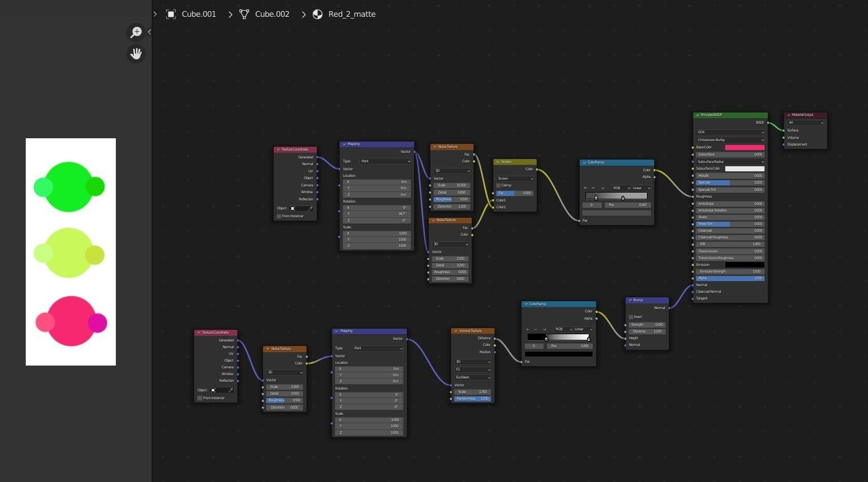Select the hand pan tool icon
This screenshot has width=868, height=482.
pyautogui.click(x=136, y=54)
